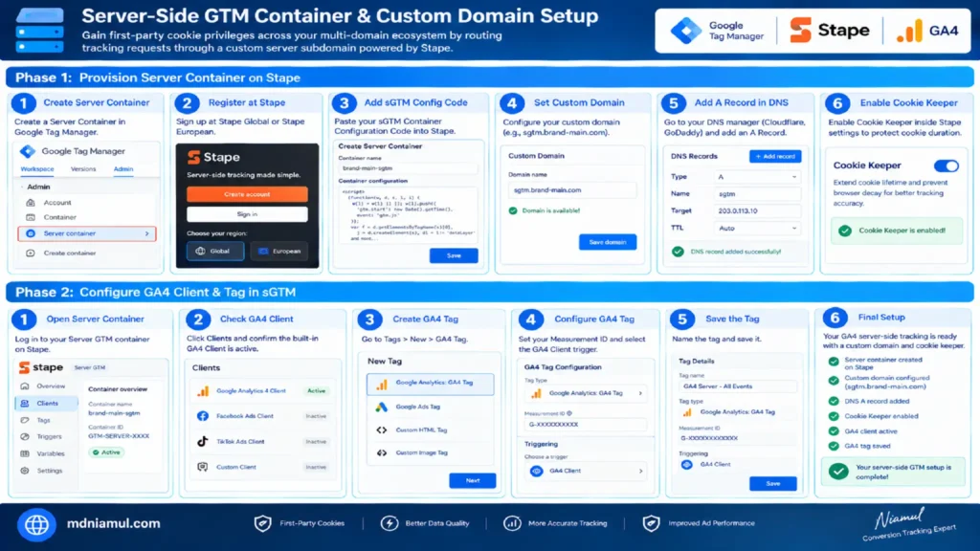The width and height of the screenshot is (980, 551).
Task: Click the Add record button
Action: (x=775, y=156)
